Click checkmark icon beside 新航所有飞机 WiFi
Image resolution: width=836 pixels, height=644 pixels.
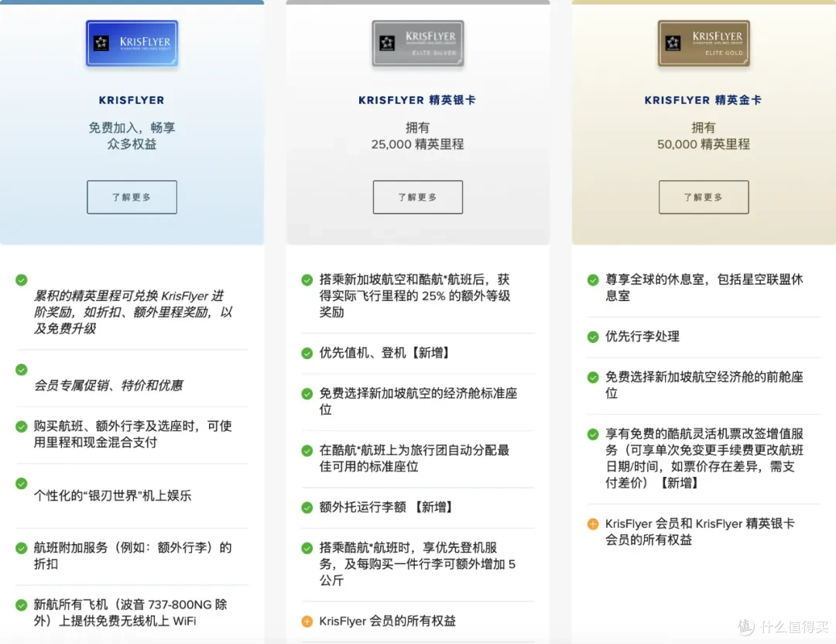[x=22, y=605]
